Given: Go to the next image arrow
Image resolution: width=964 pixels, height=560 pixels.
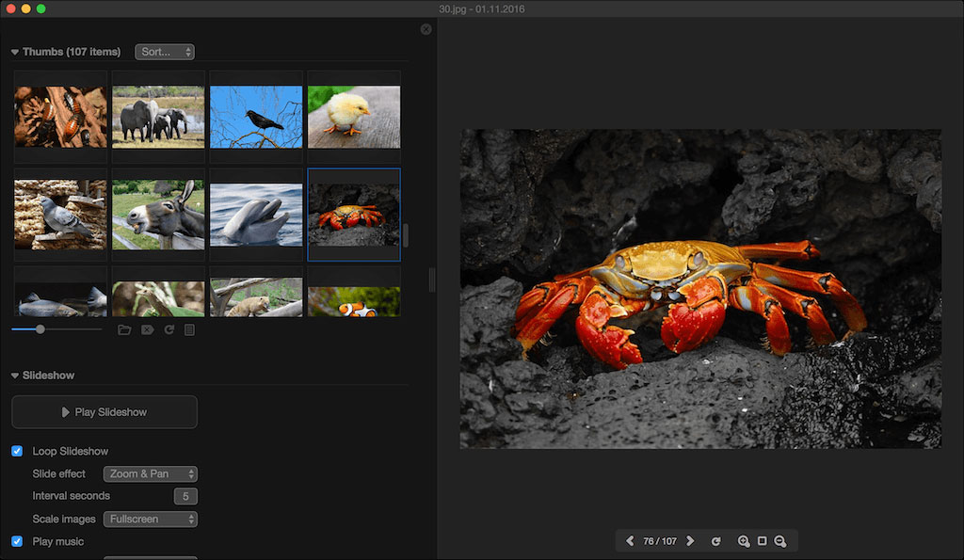Looking at the screenshot, I should (690, 541).
